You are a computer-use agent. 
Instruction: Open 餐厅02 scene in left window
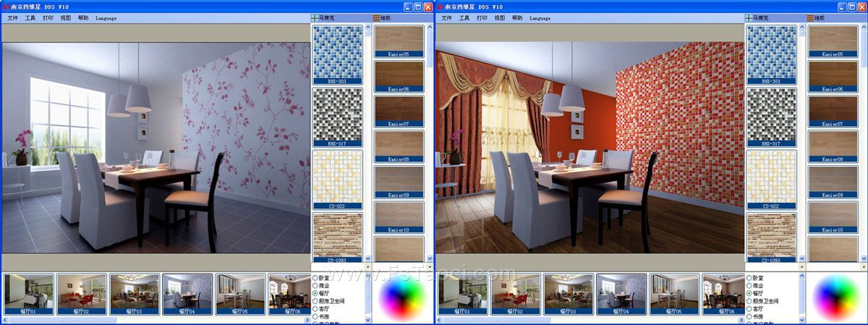click(x=82, y=294)
